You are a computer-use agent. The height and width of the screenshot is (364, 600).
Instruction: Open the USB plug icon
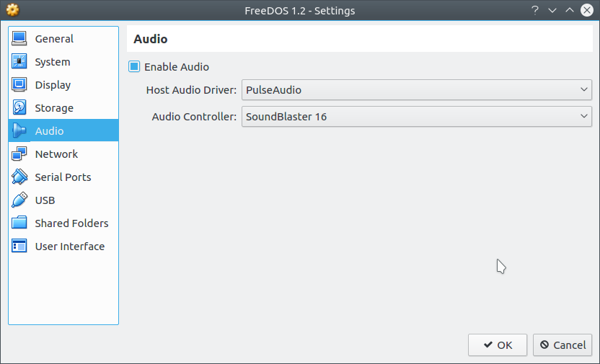pos(19,200)
